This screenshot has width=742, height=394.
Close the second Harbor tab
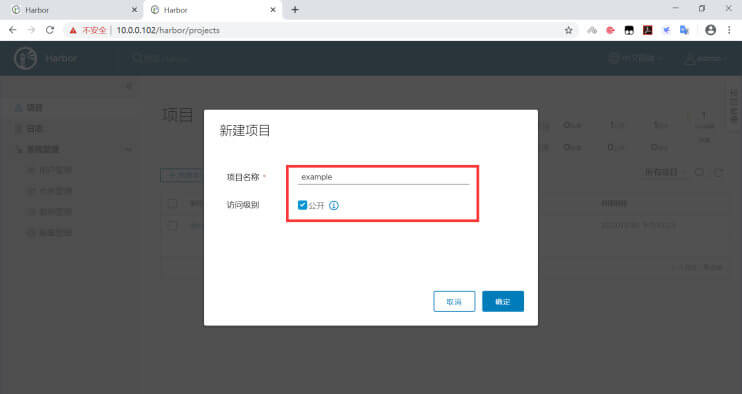(x=273, y=9)
